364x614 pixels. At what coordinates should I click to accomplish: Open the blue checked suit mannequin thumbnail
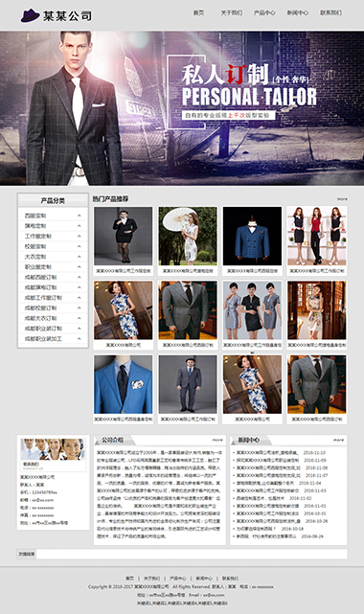[x=252, y=237]
